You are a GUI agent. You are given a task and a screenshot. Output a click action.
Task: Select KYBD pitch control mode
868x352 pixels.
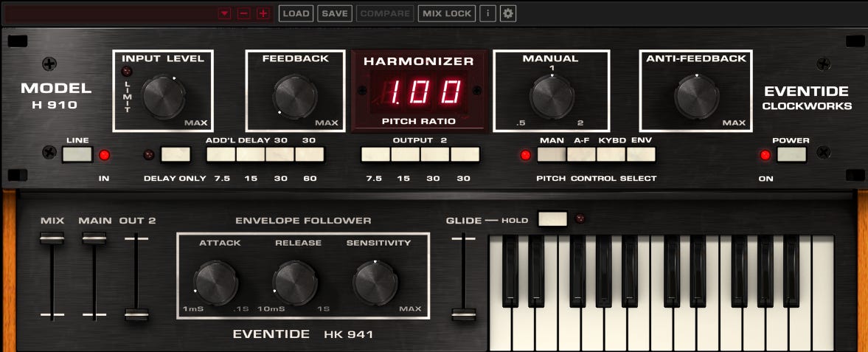[611, 155]
